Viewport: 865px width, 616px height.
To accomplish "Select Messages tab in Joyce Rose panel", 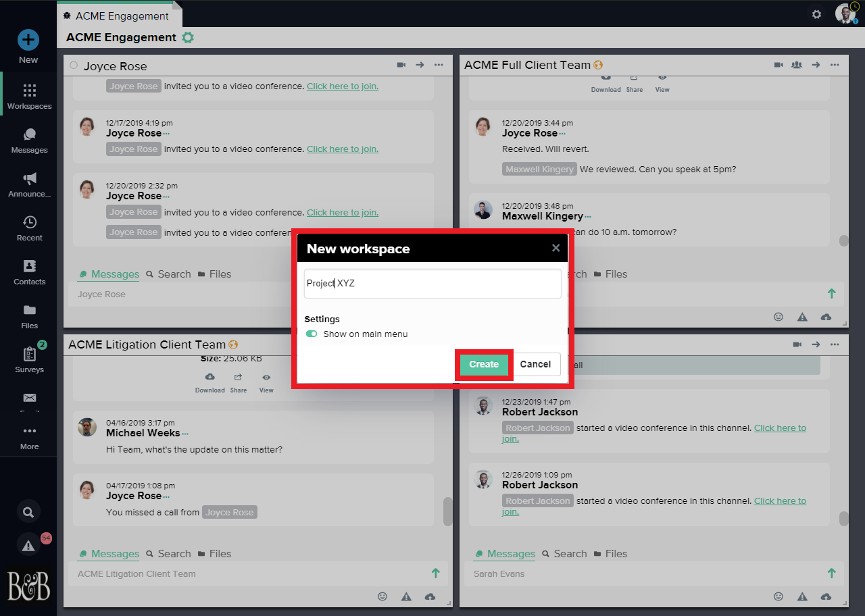I will [x=109, y=274].
